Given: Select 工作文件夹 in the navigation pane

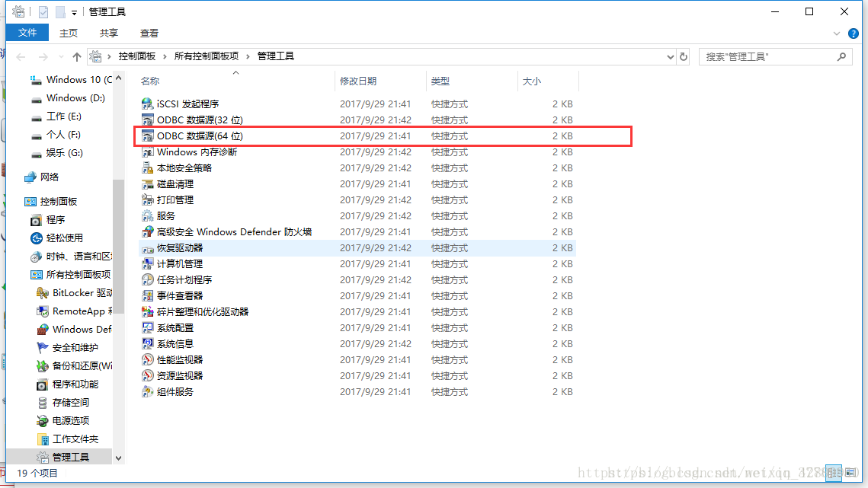Looking at the screenshot, I should (x=68, y=439).
